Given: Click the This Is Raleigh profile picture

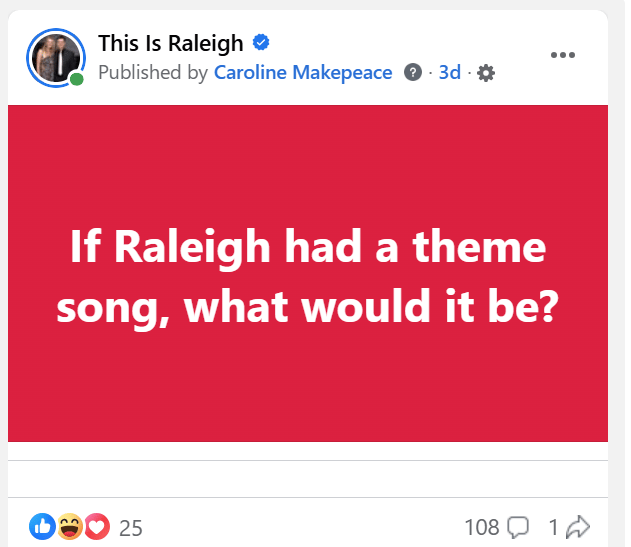Looking at the screenshot, I should coord(56,58).
